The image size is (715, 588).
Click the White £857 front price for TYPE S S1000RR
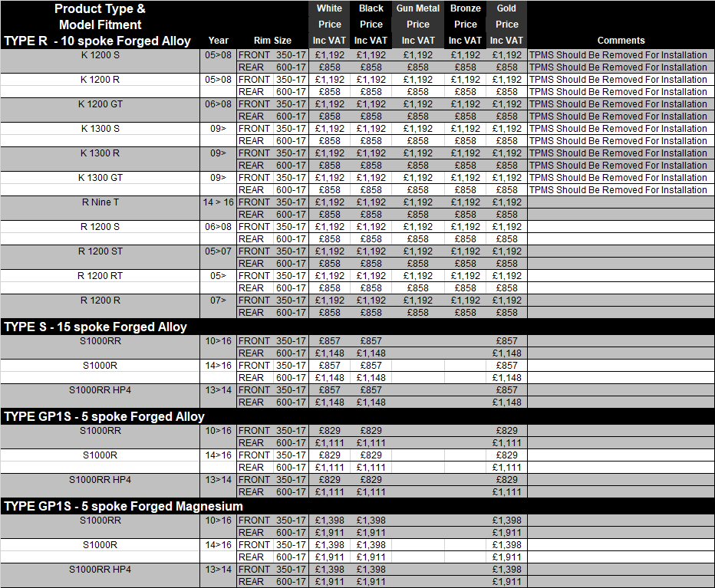click(x=330, y=341)
